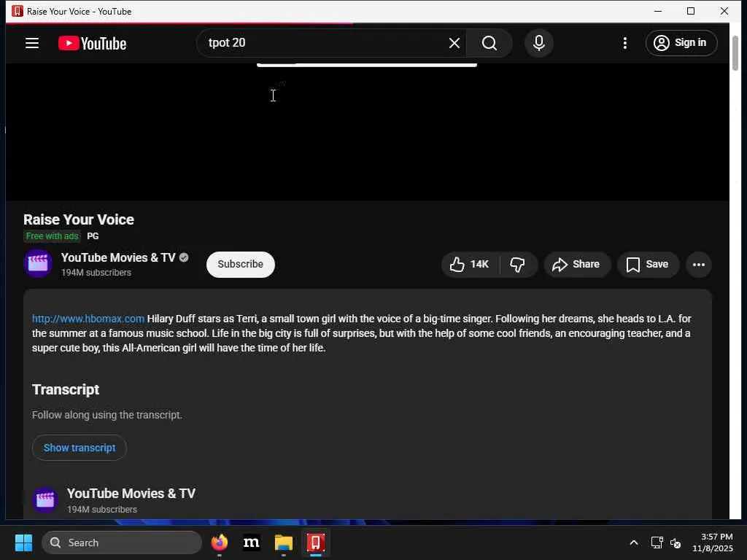Image resolution: width=747 pixels, height=560 pixels.
Task: Go to the YouTube home logo
Action: pos(93,43)
